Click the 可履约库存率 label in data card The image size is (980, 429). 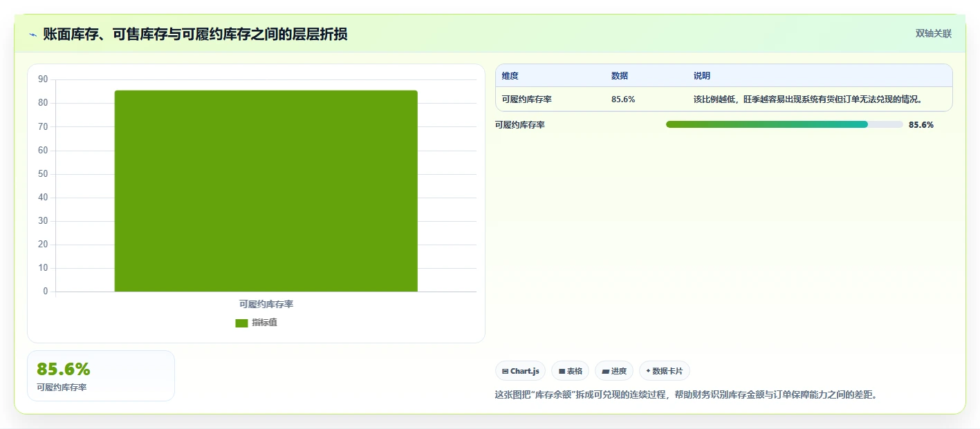pyautogui.click(x=62, y=388)
